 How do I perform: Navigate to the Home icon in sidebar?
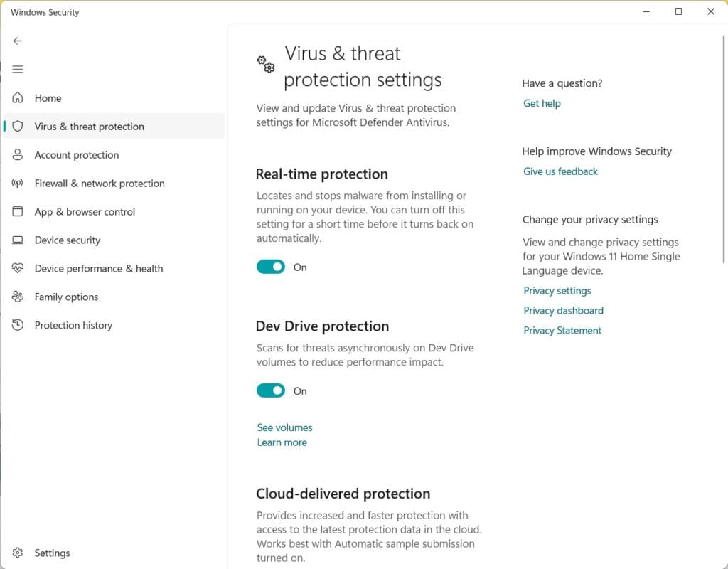pos(18,97)
